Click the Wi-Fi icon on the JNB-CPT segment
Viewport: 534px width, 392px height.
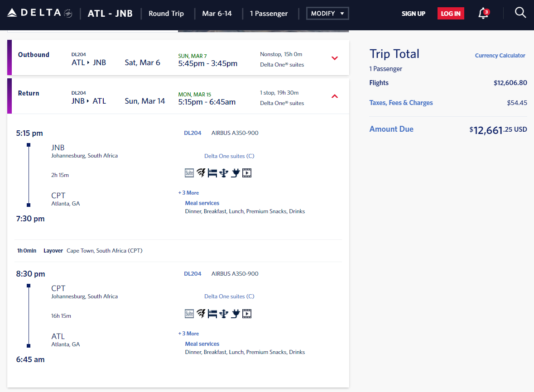pos(201,172)
